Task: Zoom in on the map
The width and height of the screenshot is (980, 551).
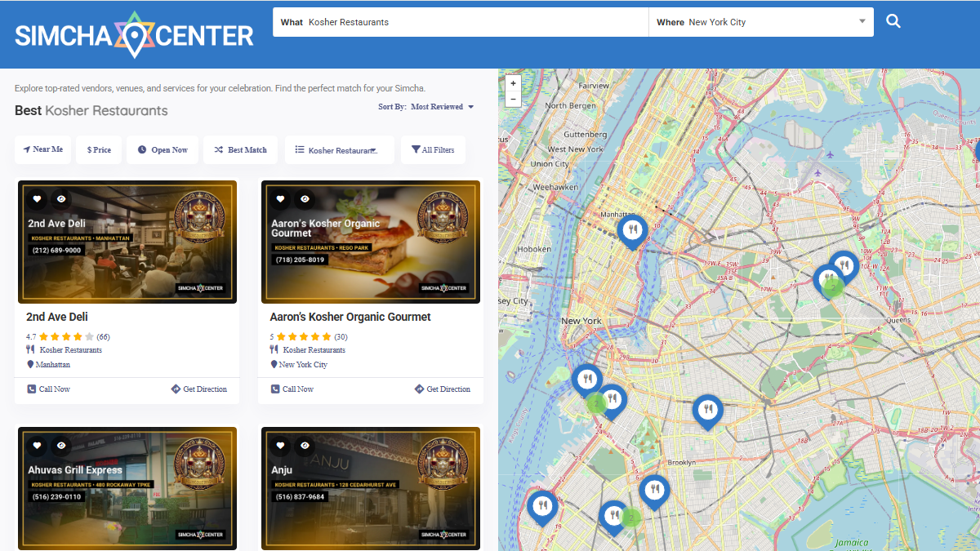Action: [x=514, y=83]
